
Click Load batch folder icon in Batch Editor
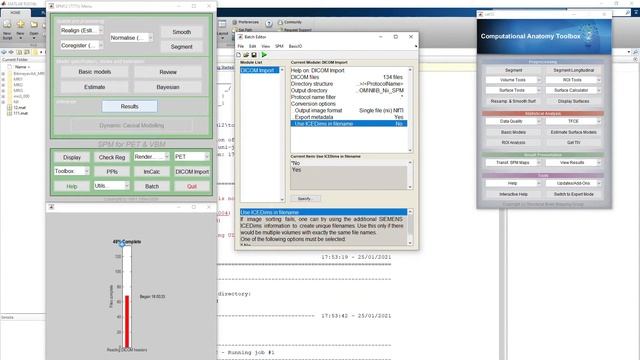click(x=246, y=55)
